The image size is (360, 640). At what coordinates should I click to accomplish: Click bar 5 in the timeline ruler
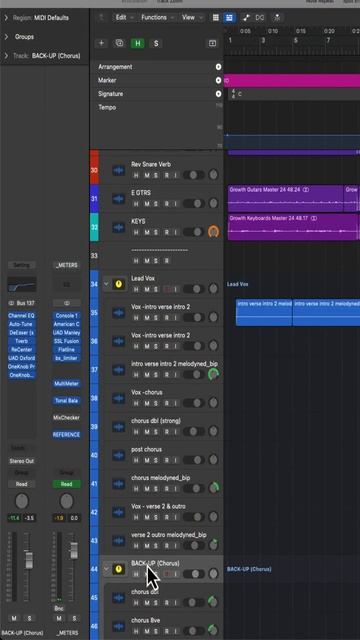coord(296,40)
